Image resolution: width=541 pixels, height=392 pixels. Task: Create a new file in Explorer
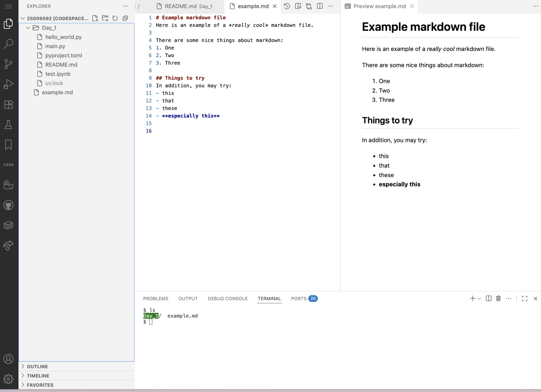click(95, 18)
